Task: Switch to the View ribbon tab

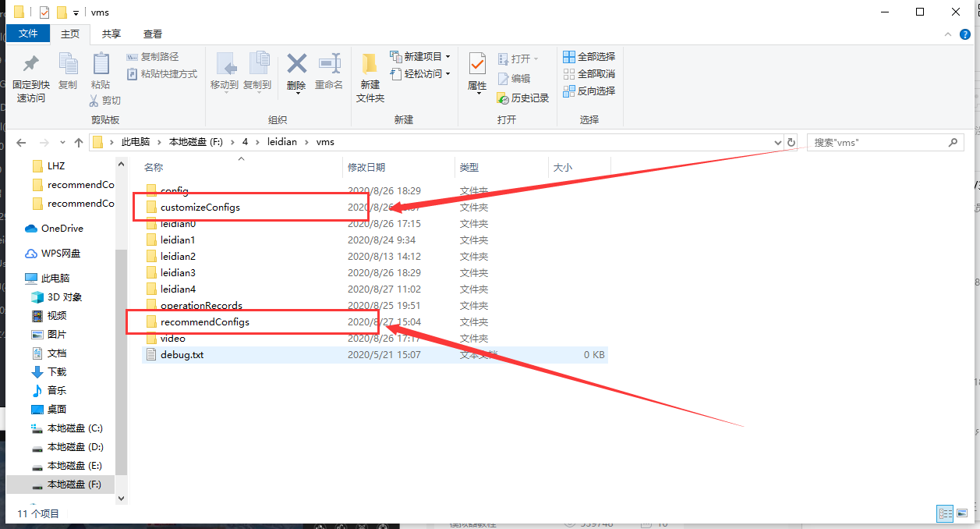Action: point(153,34)
